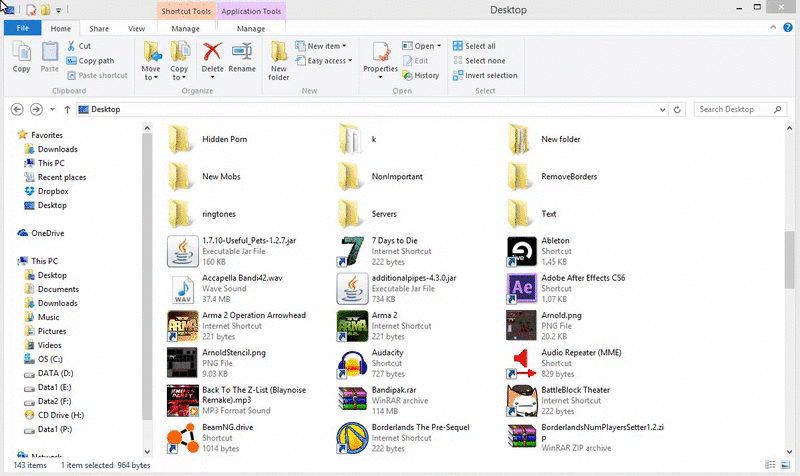800x476 pixels.
Task: Open Manage tab under Shortcut Tools
Action: [x=185, y=29]
